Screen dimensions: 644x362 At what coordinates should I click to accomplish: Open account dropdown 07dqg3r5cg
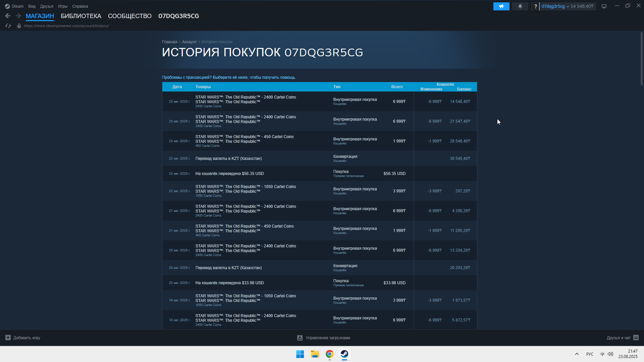pos(555,6)
